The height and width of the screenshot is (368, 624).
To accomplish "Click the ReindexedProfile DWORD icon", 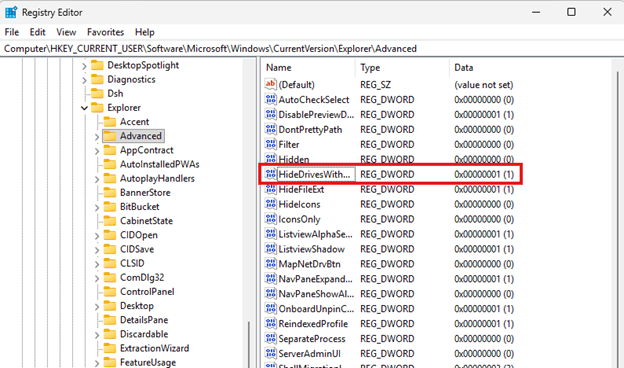I will point(271,323).
